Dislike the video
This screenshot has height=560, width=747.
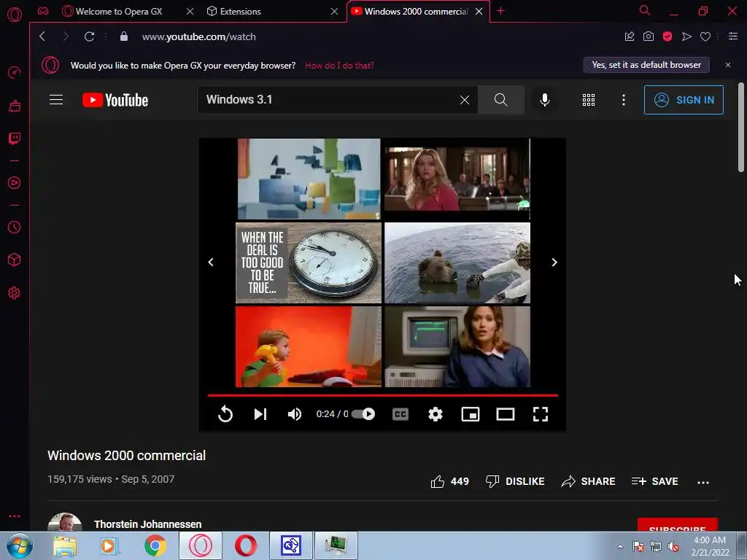click(x=515, y=481)
